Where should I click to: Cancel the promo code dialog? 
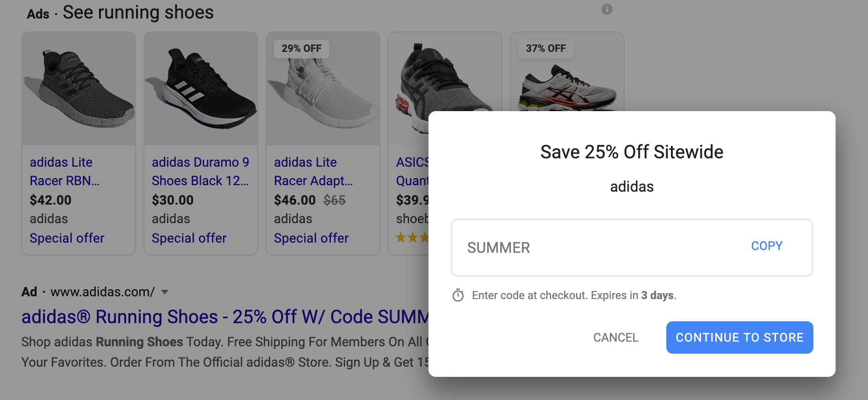615,337
